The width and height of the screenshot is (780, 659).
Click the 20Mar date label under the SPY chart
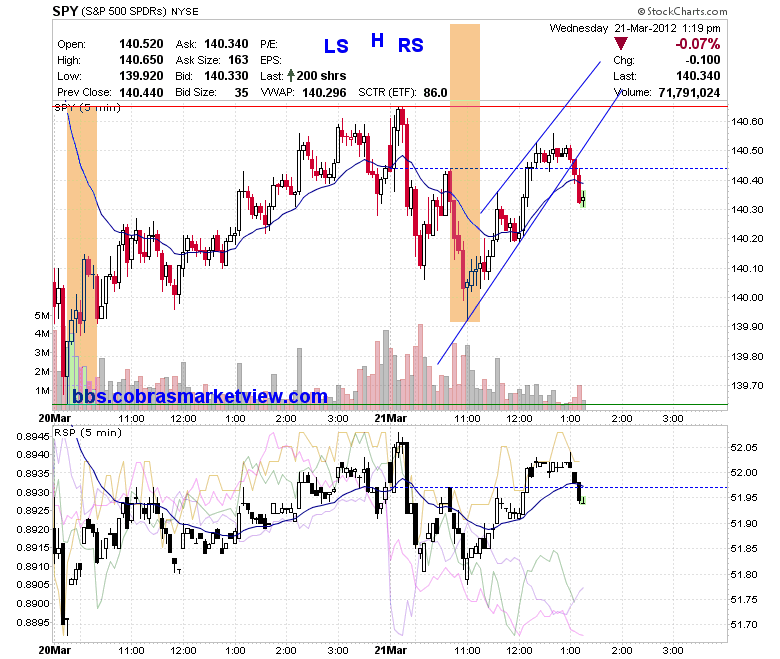coord(55,418)
